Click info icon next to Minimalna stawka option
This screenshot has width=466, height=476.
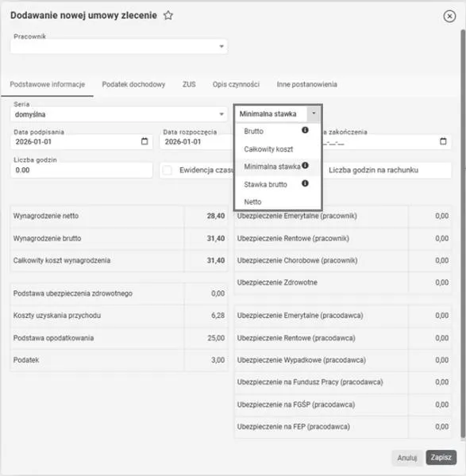coord(305,166)
